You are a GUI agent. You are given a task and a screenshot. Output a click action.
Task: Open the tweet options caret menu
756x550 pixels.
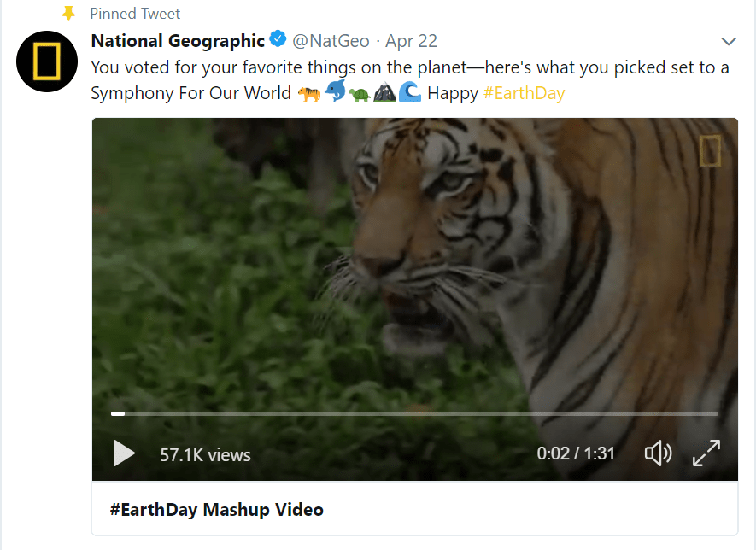point(728,39)
